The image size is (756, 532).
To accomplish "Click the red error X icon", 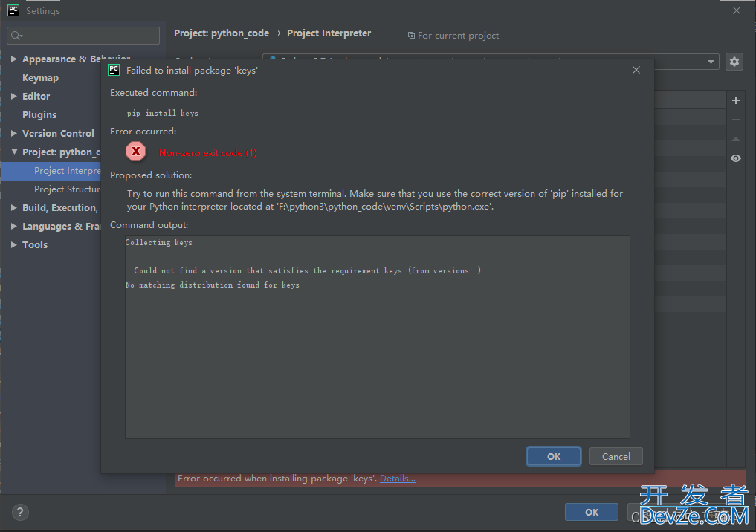I will click(136, 152).
